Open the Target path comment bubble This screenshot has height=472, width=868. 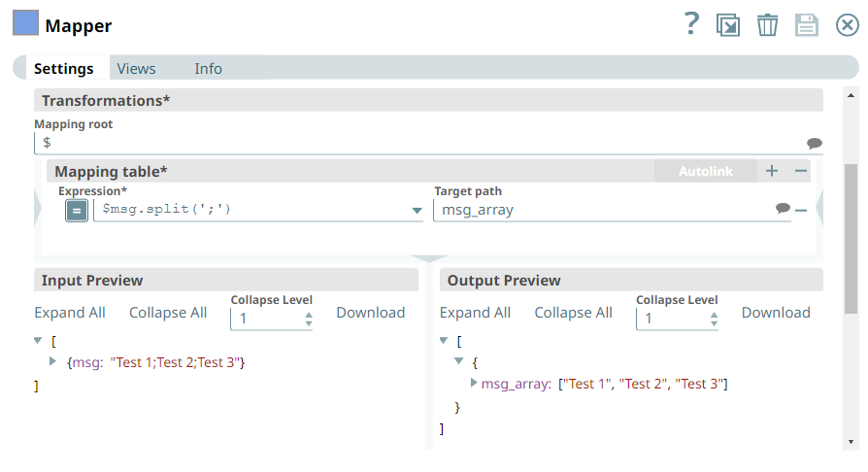[783, 209]
